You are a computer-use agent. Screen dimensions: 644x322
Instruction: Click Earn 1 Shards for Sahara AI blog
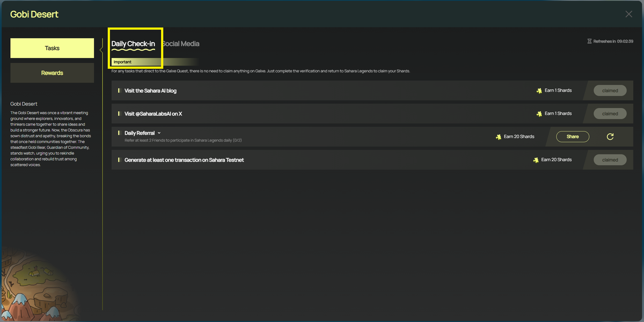[558, 91]
